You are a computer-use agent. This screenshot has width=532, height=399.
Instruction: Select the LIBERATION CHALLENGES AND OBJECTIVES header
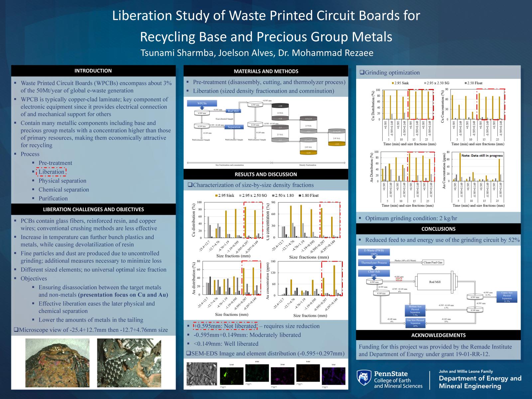(93, 209)
